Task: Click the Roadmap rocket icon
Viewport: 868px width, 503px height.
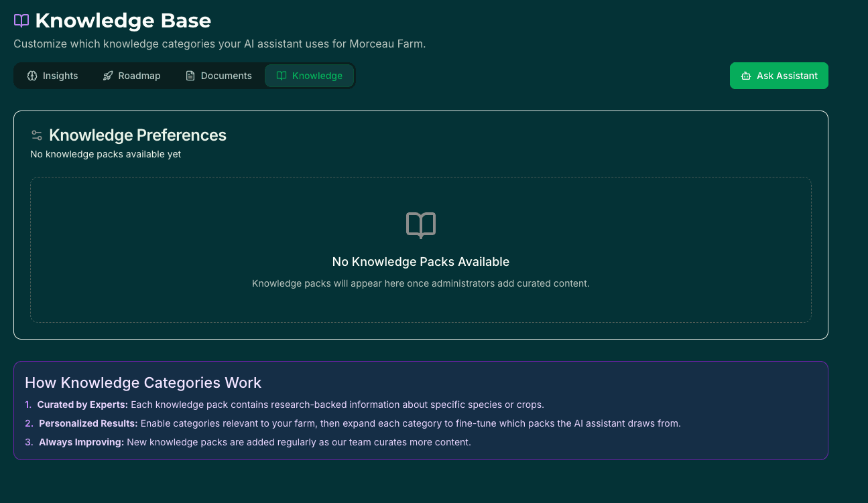Action: coord(108,76)
